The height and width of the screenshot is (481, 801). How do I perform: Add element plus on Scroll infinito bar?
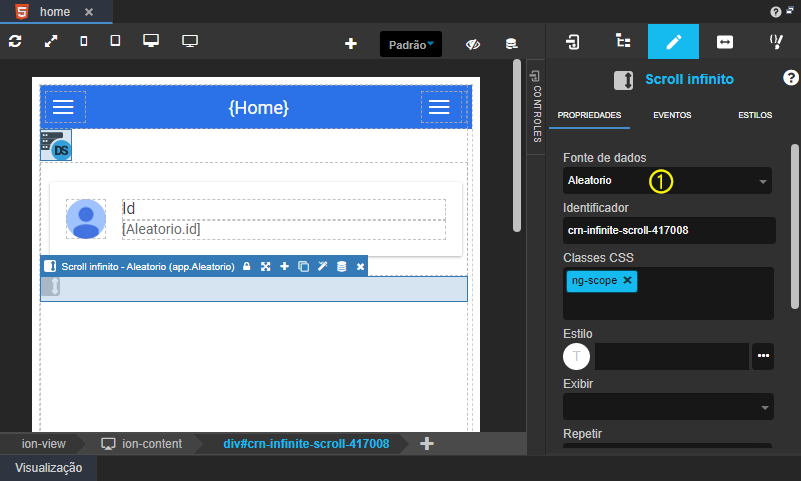point(285,267)
